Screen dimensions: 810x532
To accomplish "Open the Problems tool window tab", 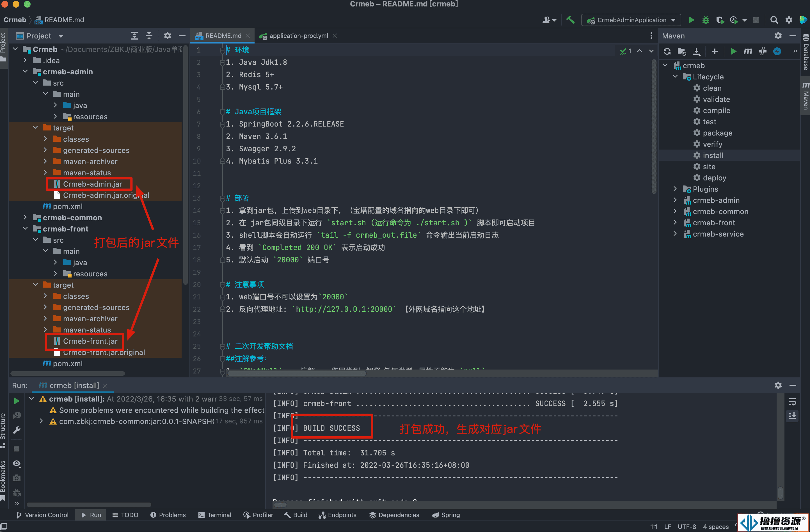I will coord(168,515).
